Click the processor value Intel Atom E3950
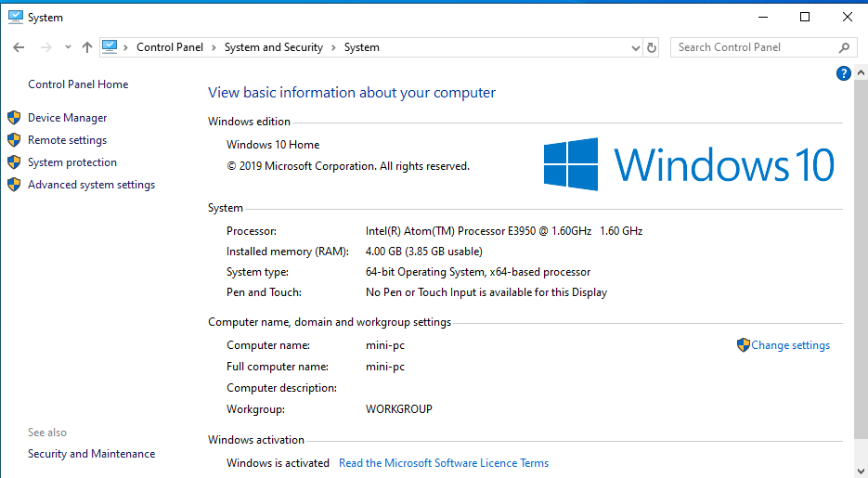Image resolution: width=868 pixels, height=478 pixels. click(x=504, y=231)
